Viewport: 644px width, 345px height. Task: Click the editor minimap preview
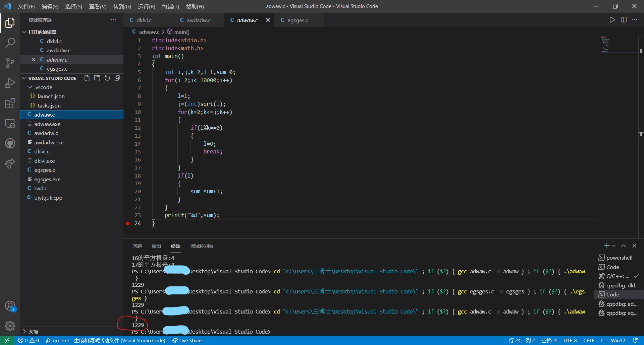[619, 44]
